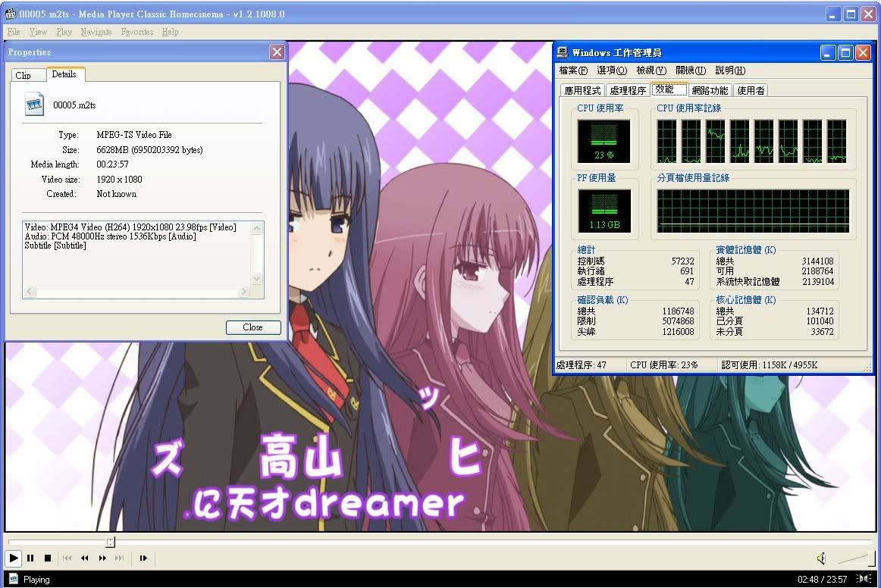Image resolution: width=881 pixels, height=588 pixels.
Task: Click the 00005.m2ts file icon in Properties
Action: coord(34,105)
